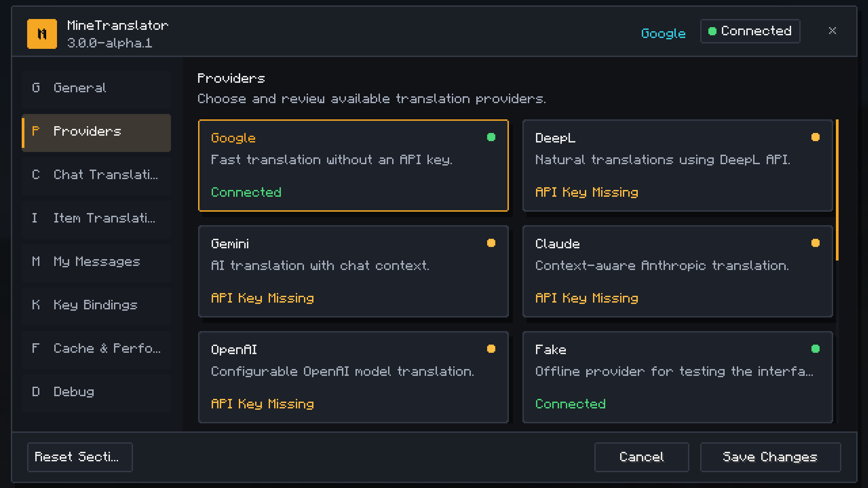Choose the DeepL provider card
Viewport: 868px width, 488px height.
[x=678, y=166]
